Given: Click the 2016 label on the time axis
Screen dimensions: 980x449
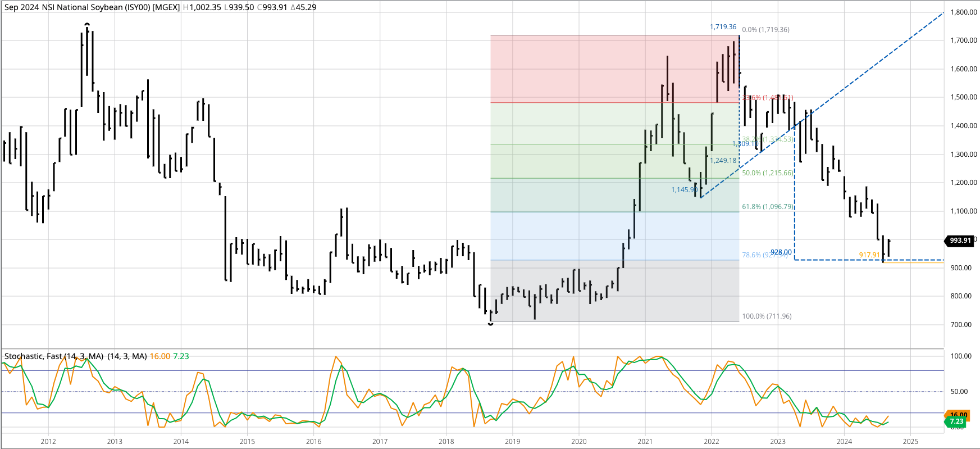Looking at the screenshot, I should pos(313,441).
